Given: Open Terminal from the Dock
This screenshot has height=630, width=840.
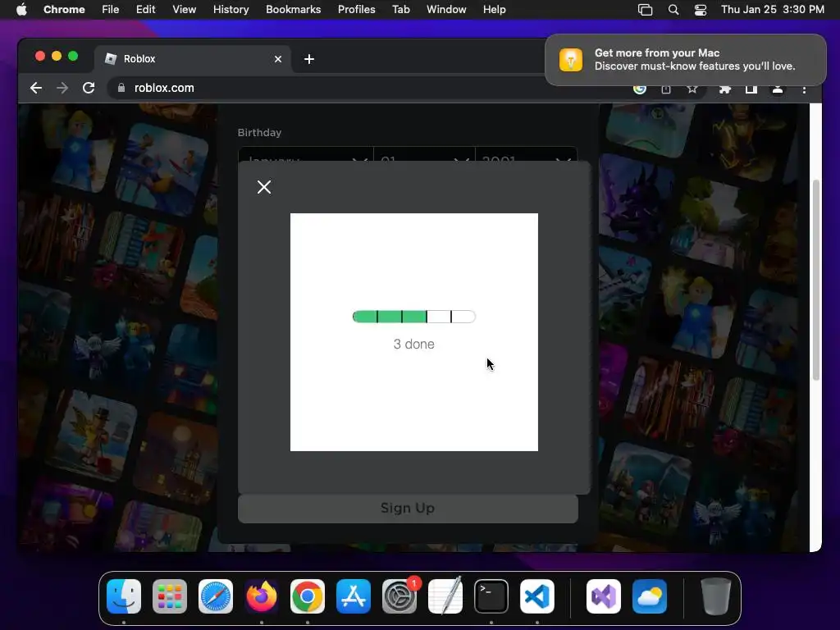Looking at the screenshot, I should pos(491,596).
